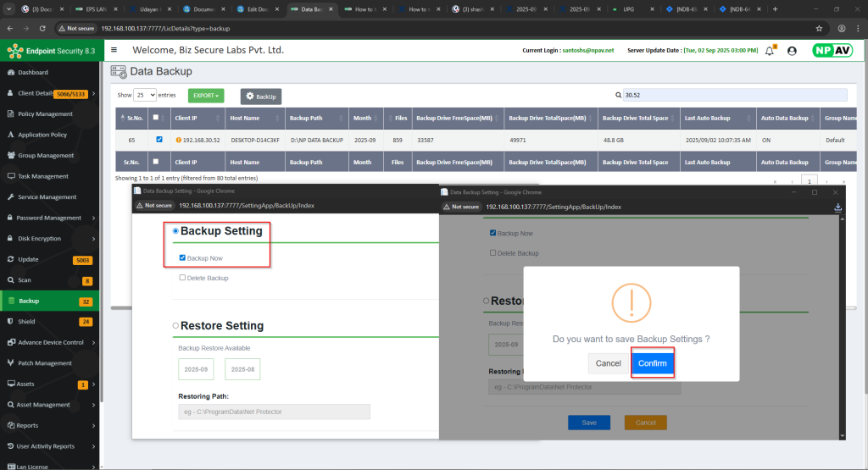Select the 2025-08 restore month
This screenshot has width=868, height=470.
click(x=242, y=369)
